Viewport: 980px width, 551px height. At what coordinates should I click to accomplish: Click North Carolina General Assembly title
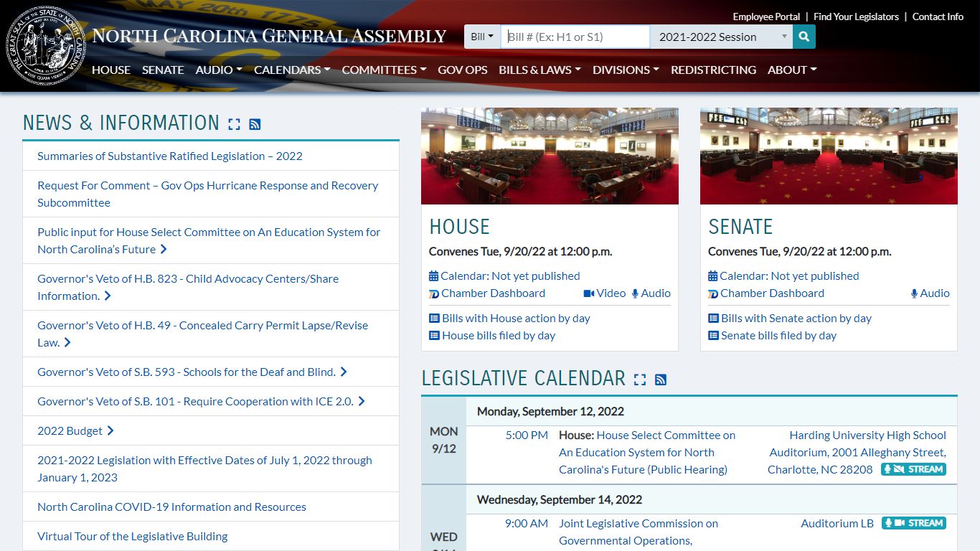(x=269, y=36)
